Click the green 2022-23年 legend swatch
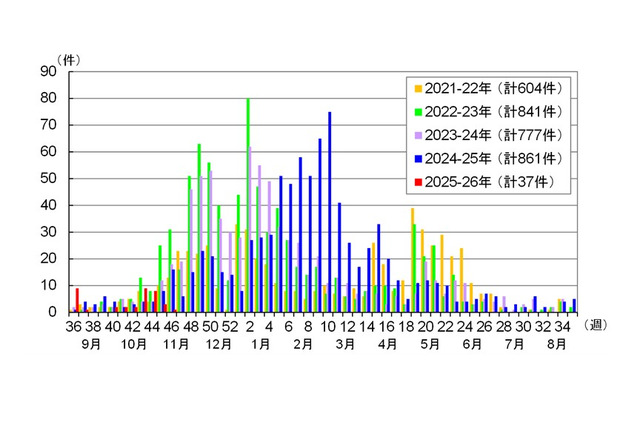The height and width of the screenshot is (426, 640). (417, 110)
